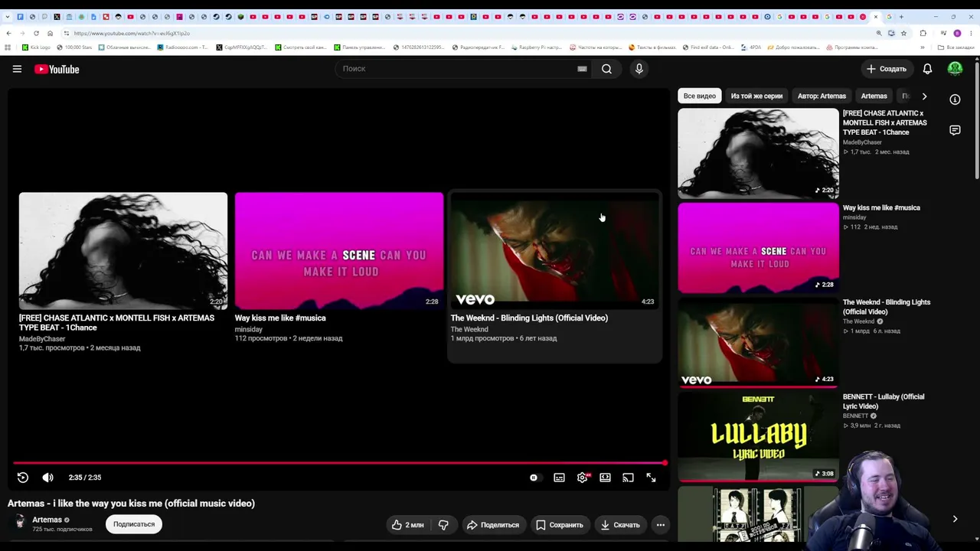The width and height of the screenshot is (980, 551).
Task: Select the Artemas filter chip
Action: (x=874, y=96)
